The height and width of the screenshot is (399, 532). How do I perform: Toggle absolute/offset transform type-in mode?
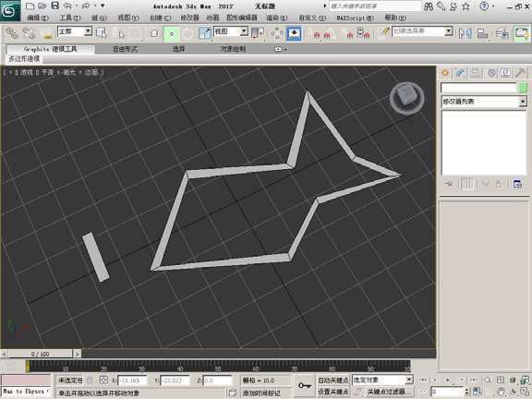pos(103,381)
